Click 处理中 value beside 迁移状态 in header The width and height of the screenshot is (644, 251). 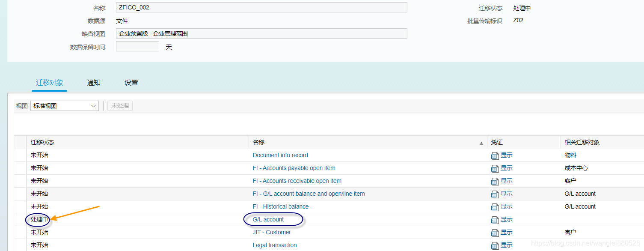pos(522,8)
